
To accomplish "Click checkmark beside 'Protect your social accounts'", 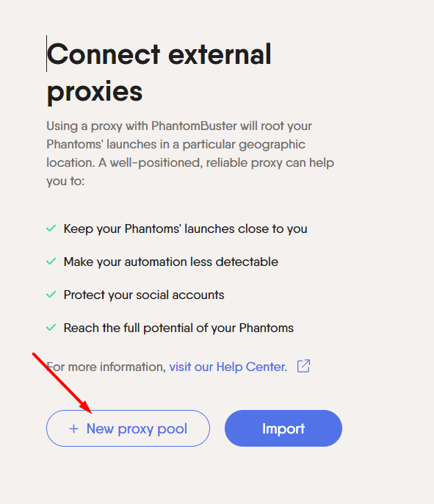I will pos(51,295).
